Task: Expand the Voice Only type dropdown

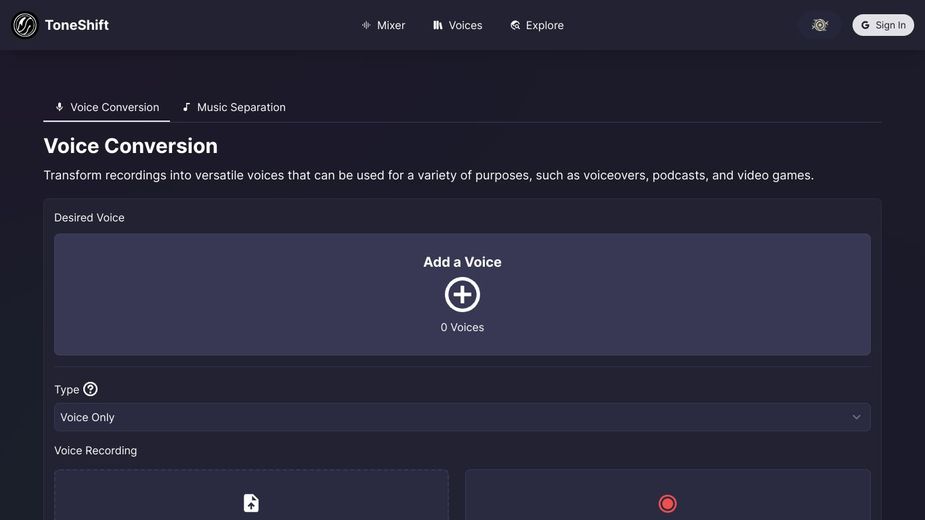Action: click(x=462, y=417)
